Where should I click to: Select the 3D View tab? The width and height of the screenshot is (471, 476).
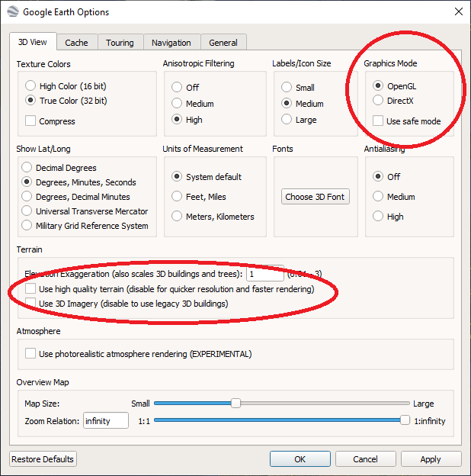tap(33, 42)
